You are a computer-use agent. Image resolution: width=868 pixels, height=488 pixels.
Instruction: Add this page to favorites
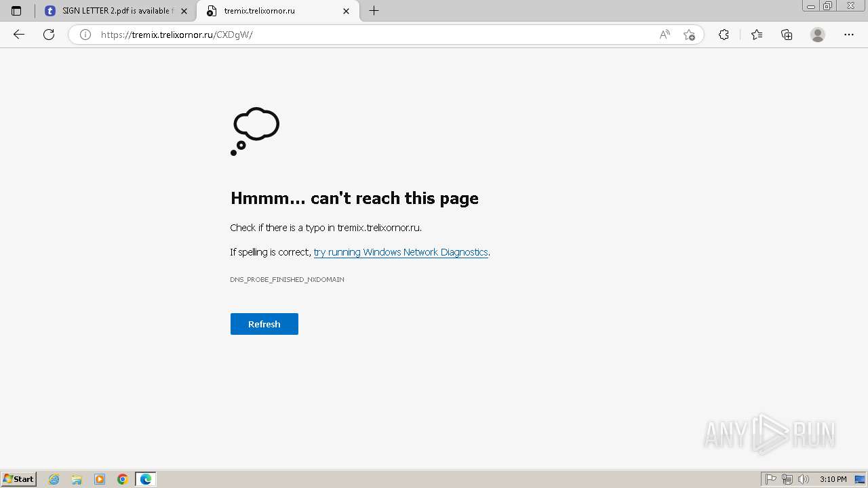(689, 35)
